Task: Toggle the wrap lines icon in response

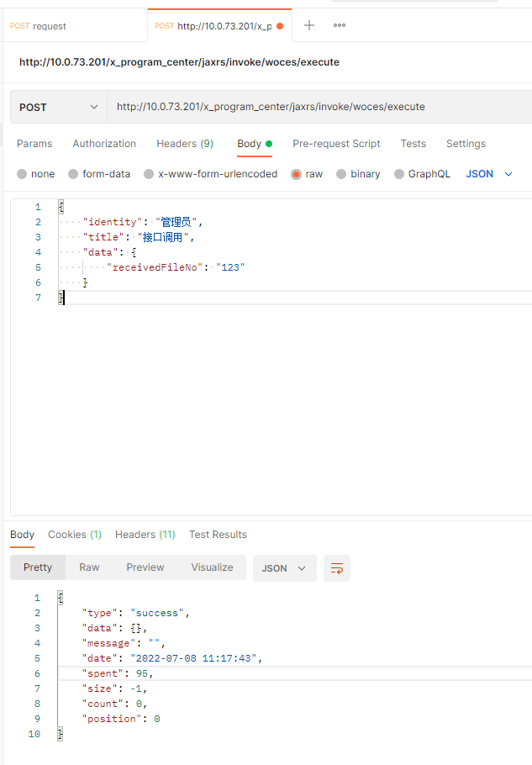Action: (337, 568)
